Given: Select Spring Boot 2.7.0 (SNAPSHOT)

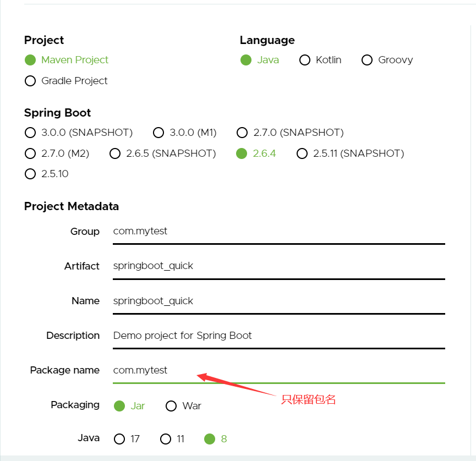Looking at the screenshot, I should click(242, 133).
